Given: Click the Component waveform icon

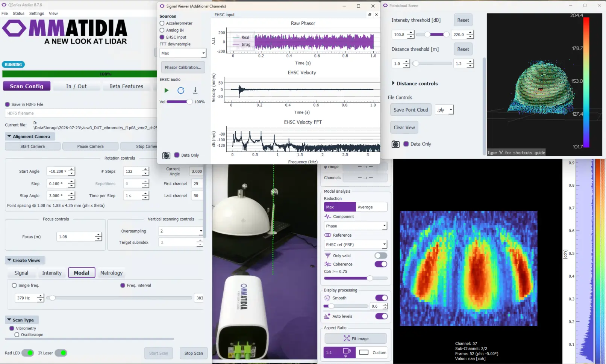Looking at the screenshot, I should click(327, 216).
